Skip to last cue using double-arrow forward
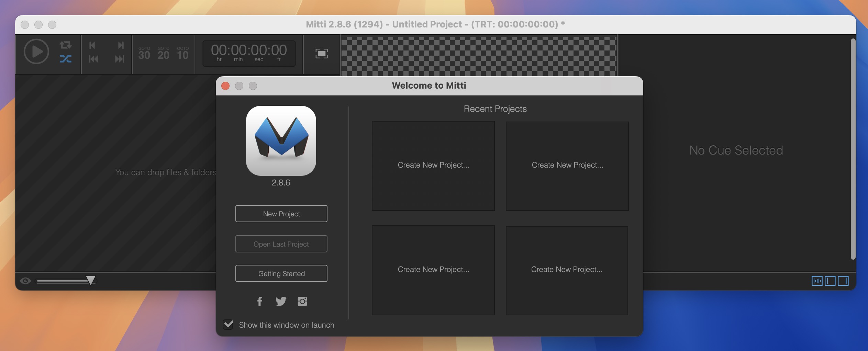The height and width of the screenshot is (351, 868). click(x=120, y=59)
